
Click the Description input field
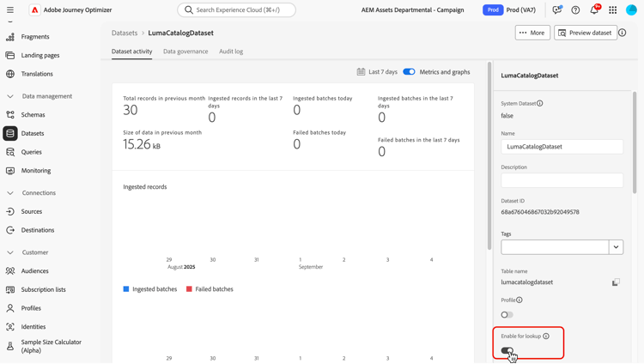[x=562, y=180]
